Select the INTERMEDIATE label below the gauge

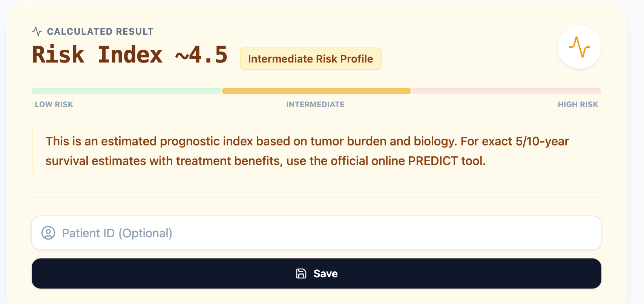316,104
